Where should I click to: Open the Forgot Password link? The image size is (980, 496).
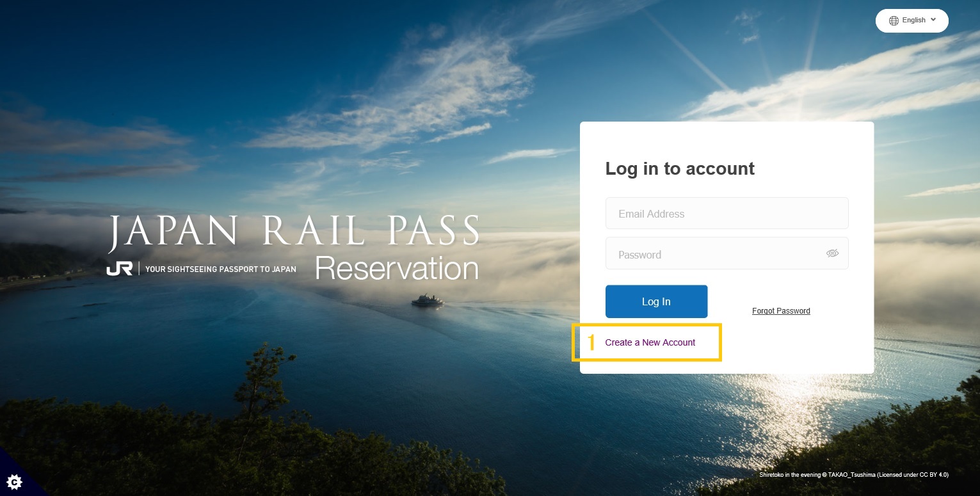[x=781, y=311]
